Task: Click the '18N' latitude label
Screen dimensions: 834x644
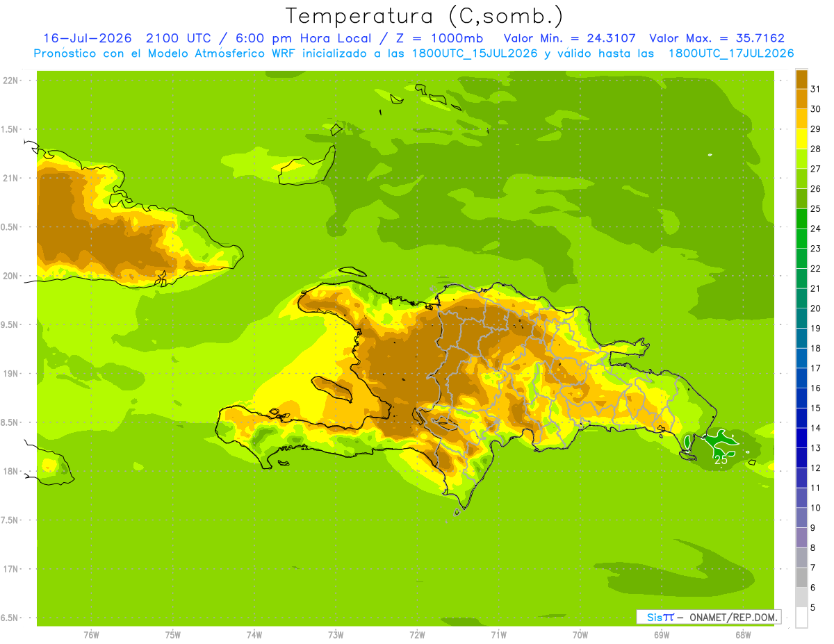Action: [x=10, y=471]
